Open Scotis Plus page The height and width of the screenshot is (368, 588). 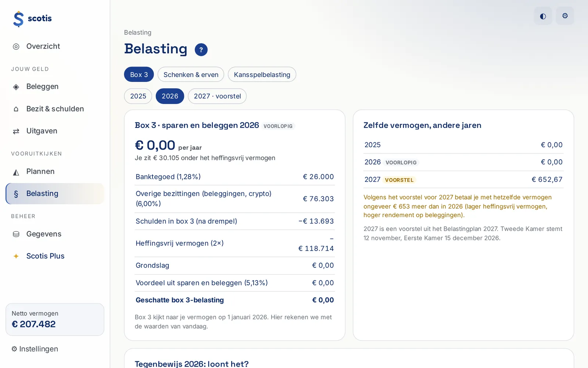point(55,256)
